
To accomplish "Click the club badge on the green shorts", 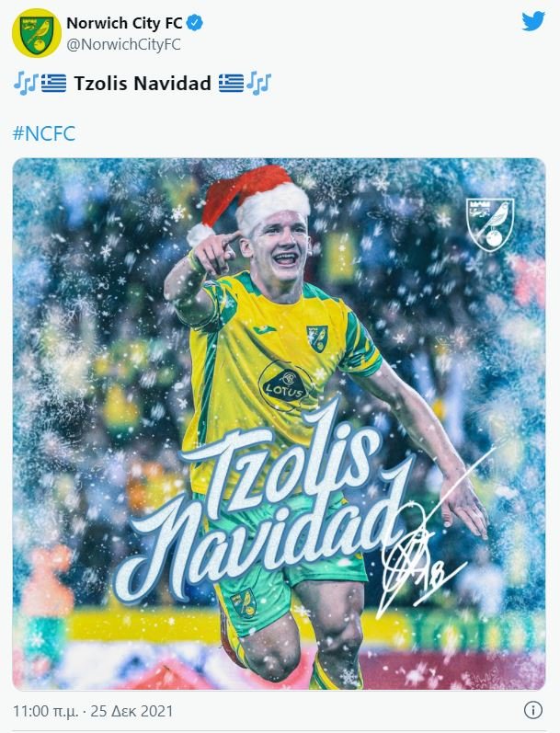I will (244, 602).
